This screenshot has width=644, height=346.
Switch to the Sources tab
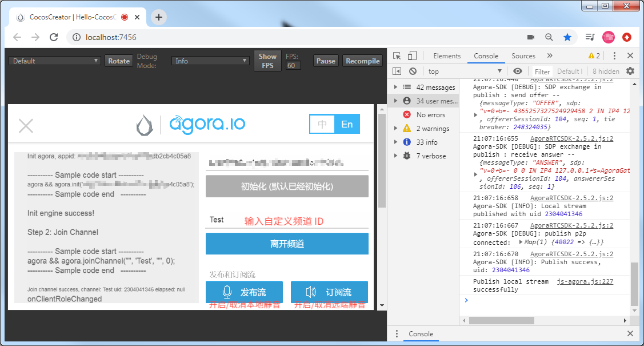(x=523, y=56)
